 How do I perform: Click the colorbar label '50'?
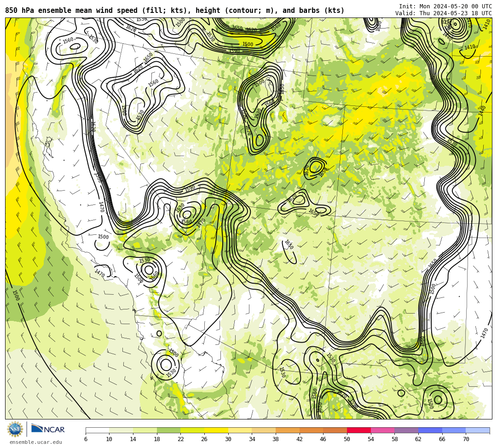(347, 439)
